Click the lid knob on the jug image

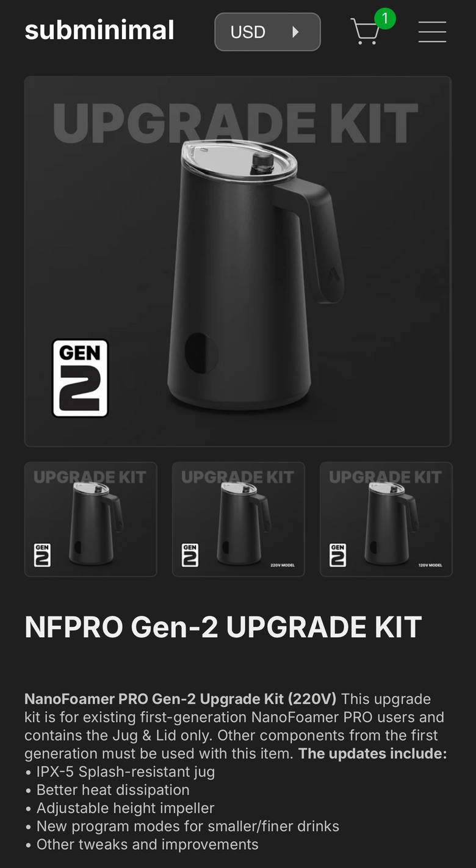263,161
